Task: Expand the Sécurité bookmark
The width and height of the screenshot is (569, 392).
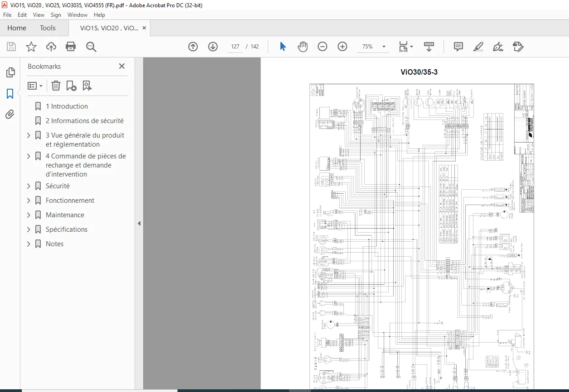Action: 29,186
